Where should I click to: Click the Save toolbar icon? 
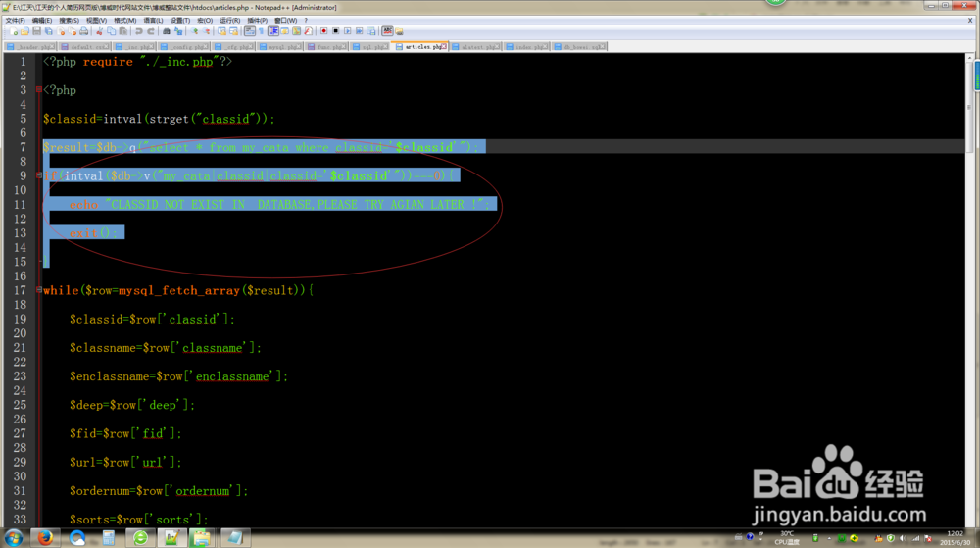pyautogui.click(x=37, y=31)
